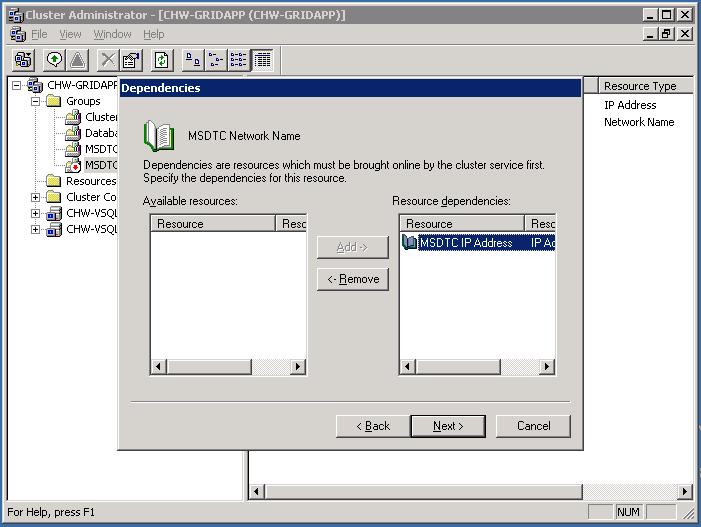The width and height of the screenshot is (701, 527).
Task: Select the MSDTC IP Address dependency row
Action: (477, 243)
